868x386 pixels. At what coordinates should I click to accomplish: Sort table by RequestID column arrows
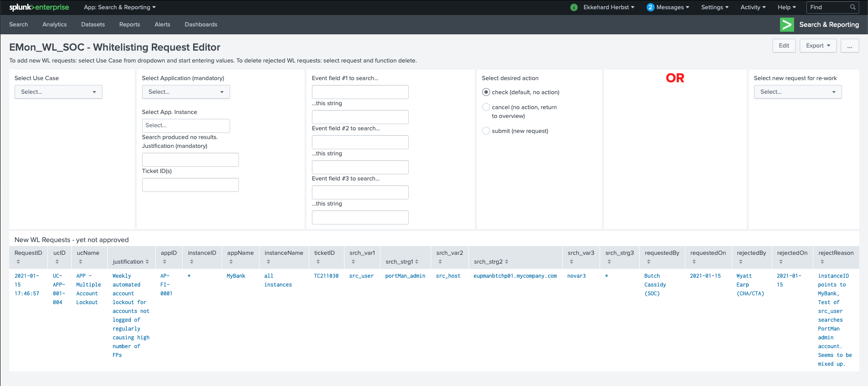(x=18, y=262)
